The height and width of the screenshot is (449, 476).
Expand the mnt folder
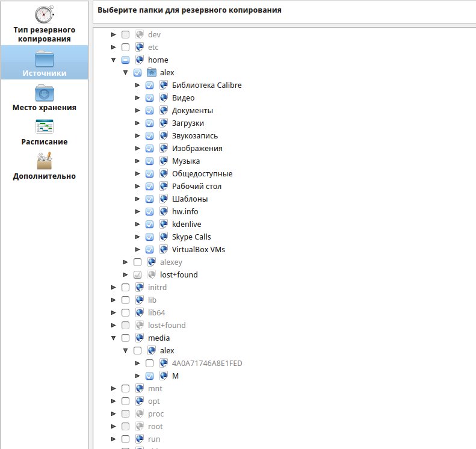coord(114,389)
